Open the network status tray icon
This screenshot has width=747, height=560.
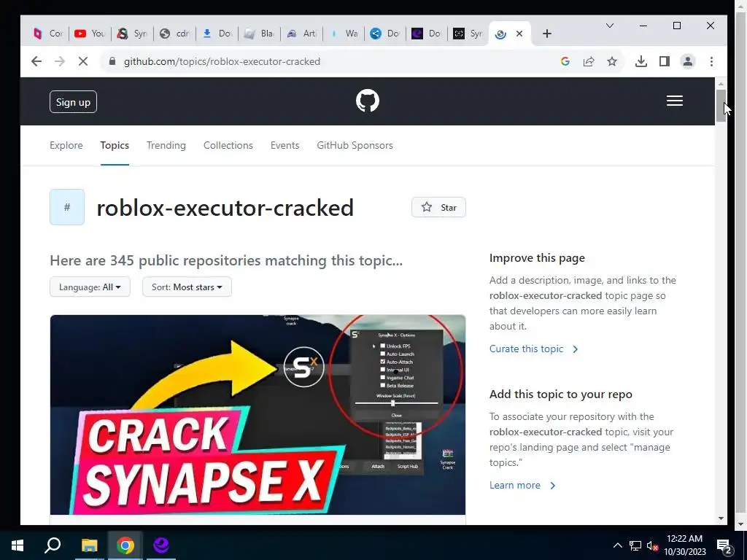point(635,545)
